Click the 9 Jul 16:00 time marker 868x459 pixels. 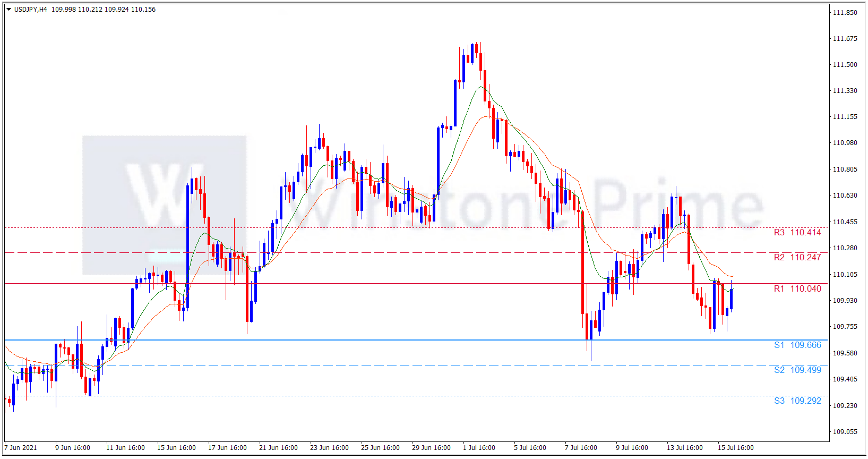632,448
